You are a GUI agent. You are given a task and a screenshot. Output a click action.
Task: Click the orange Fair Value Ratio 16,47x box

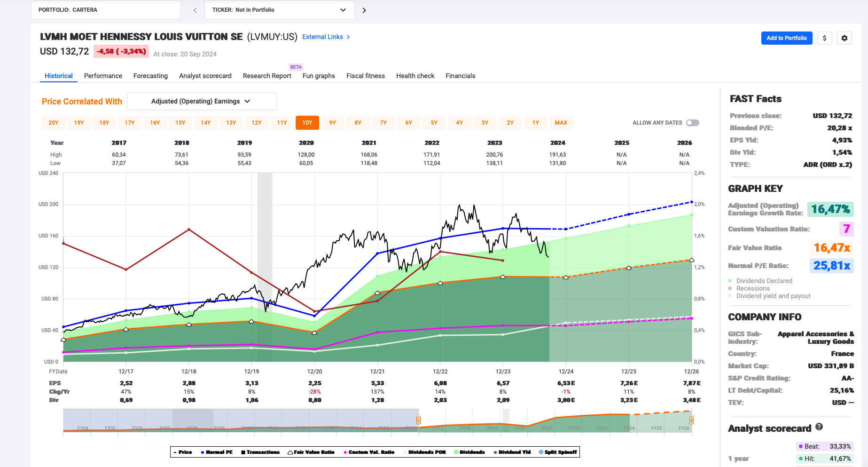pos(832,248)
